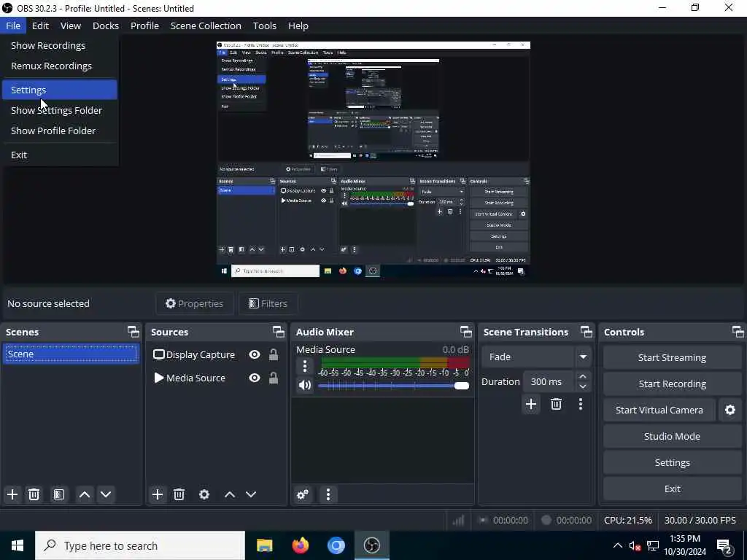Move source up in Sources list
The width and height of the screenshot is (747, 560).
click(x=230, y=494)
